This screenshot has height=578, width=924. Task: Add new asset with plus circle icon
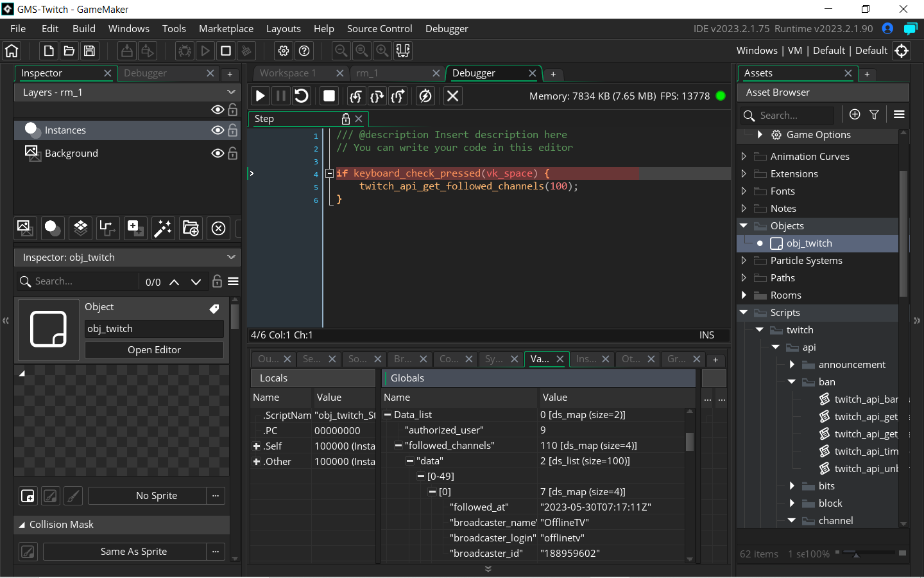pos(855,114)
